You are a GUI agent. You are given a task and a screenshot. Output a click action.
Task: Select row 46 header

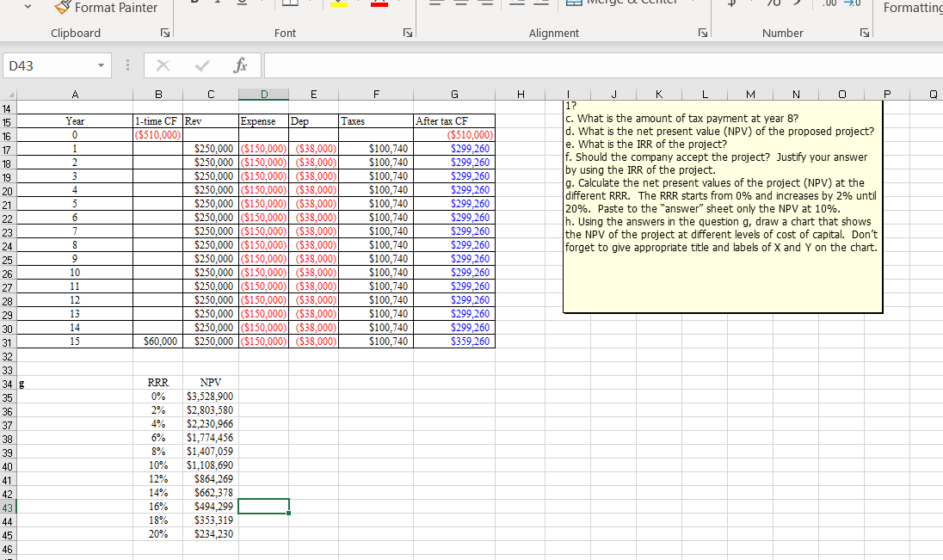coord(7,549)
